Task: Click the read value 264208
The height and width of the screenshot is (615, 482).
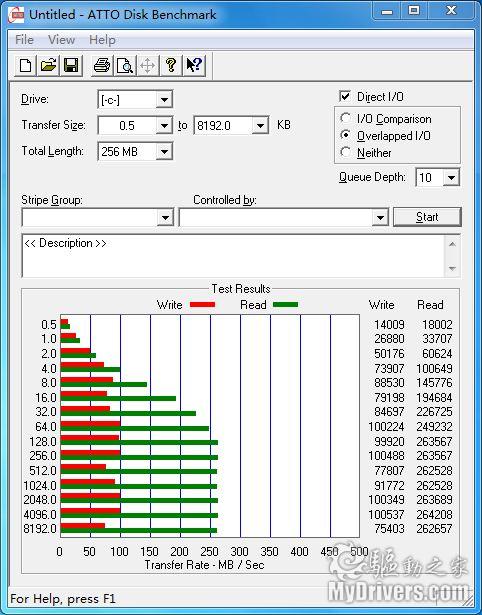Action: pos(434,514)
